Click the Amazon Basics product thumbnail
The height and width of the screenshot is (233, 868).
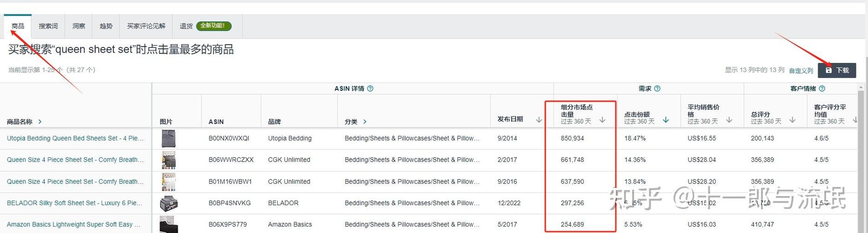[x=168, y=225]
